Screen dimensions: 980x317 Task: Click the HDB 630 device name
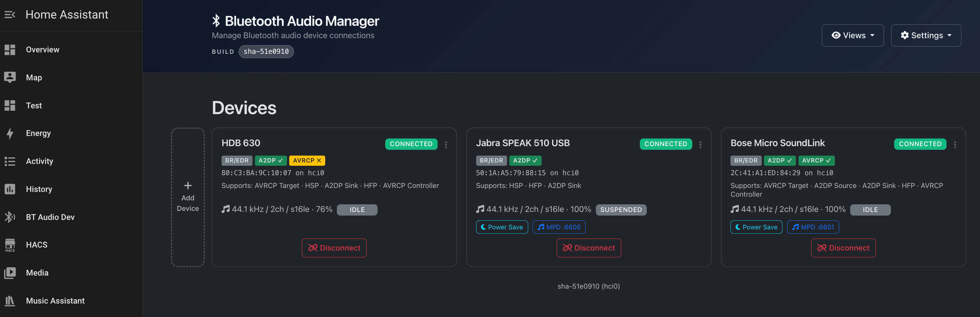(241, 143)
